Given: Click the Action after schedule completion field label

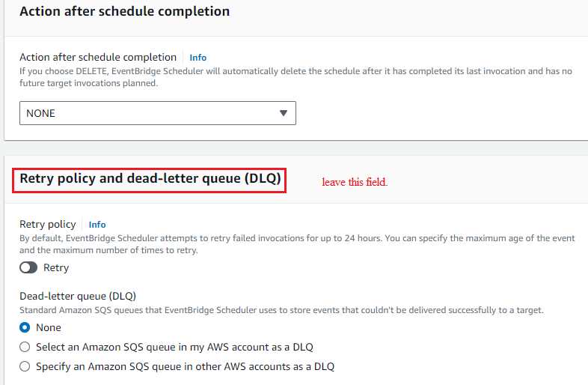Looking at the screenshot, I should click(x=98, y=57).
